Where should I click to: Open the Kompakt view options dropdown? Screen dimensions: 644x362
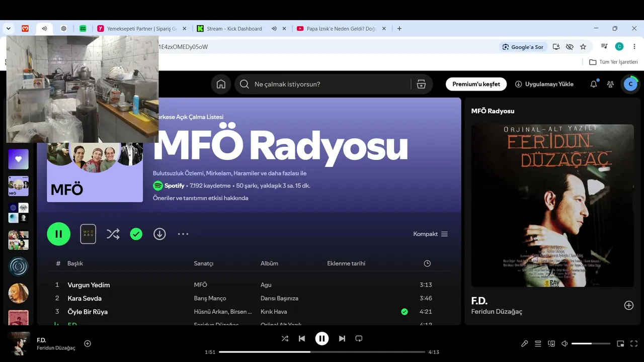click(x=431, y=234)
